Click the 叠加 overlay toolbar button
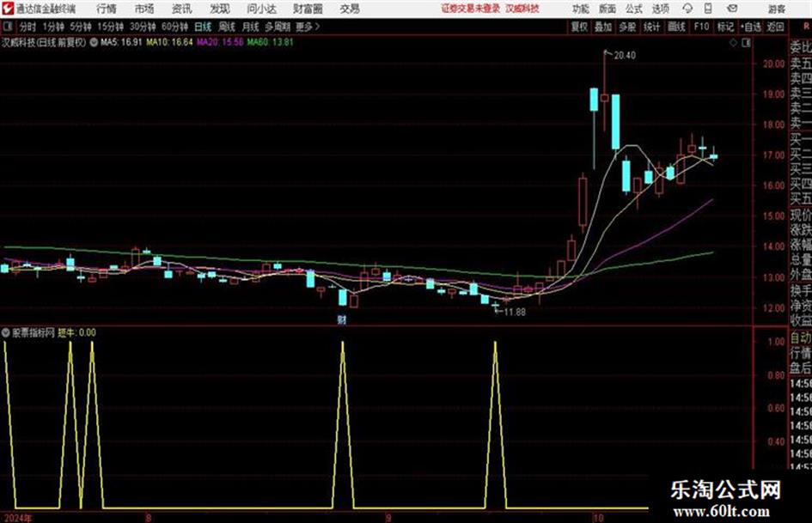Screen dimensions: 812x523 pyautogui.click(x=603, y=27)
